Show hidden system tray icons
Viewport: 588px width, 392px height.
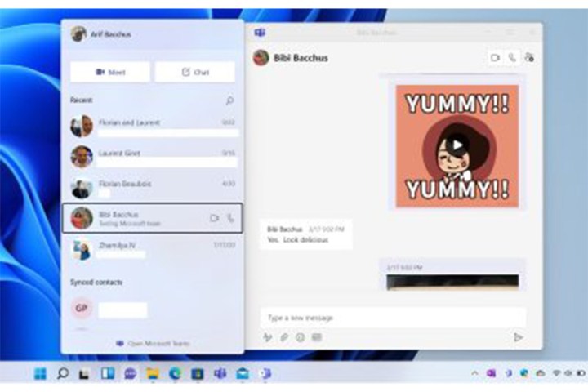click(474, 373)
